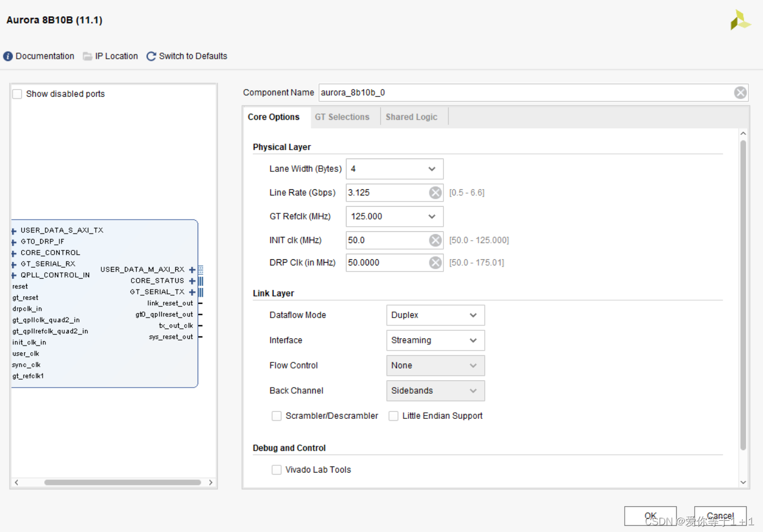The width and height of the screenshot is (763, 532).
Task: Select the gt_reset port label
Action: (25, 298)
